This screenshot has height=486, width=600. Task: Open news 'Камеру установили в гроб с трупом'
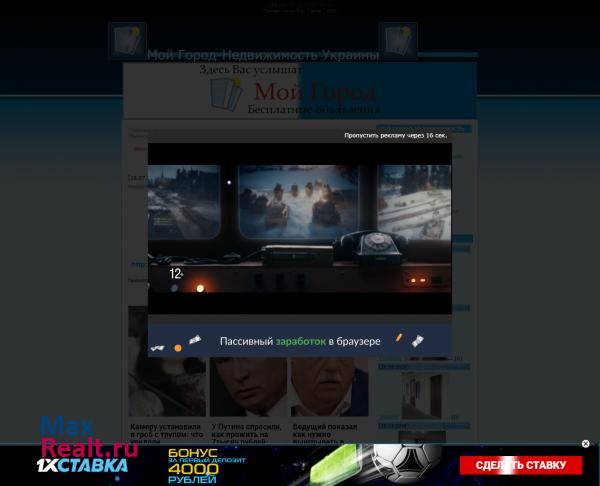click(166, 434)
